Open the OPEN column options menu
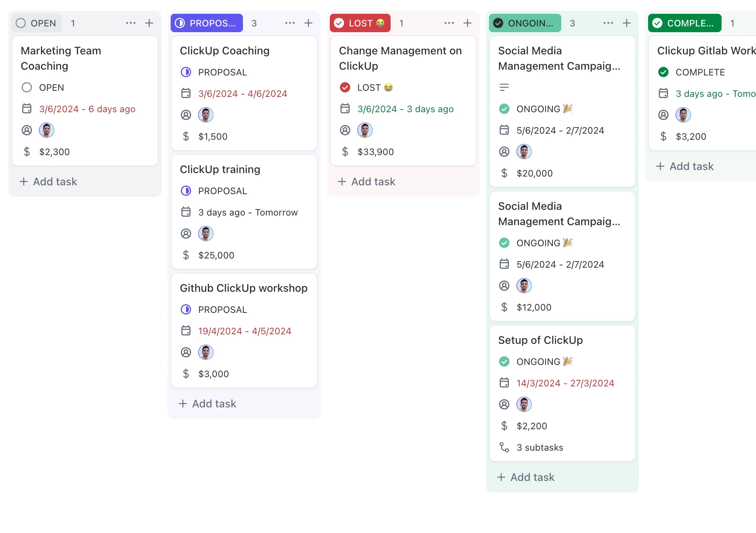The width and height of the screenshot is (756, 533). [131, 23]
